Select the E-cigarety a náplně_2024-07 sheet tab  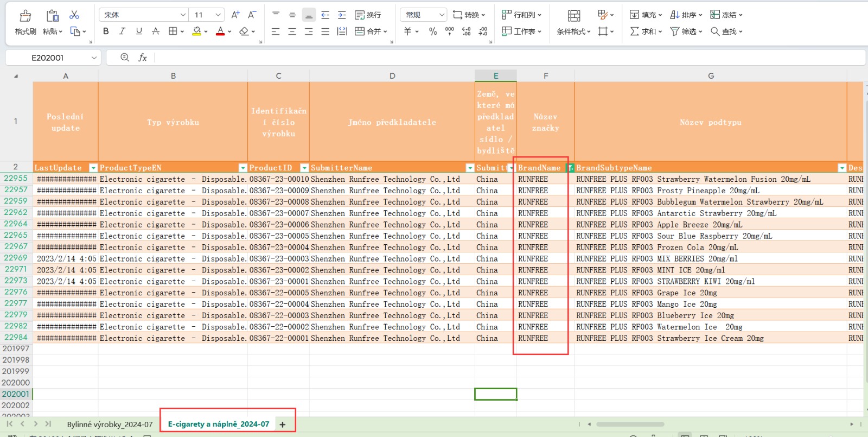pyautogui.click(x=219, y=424)
